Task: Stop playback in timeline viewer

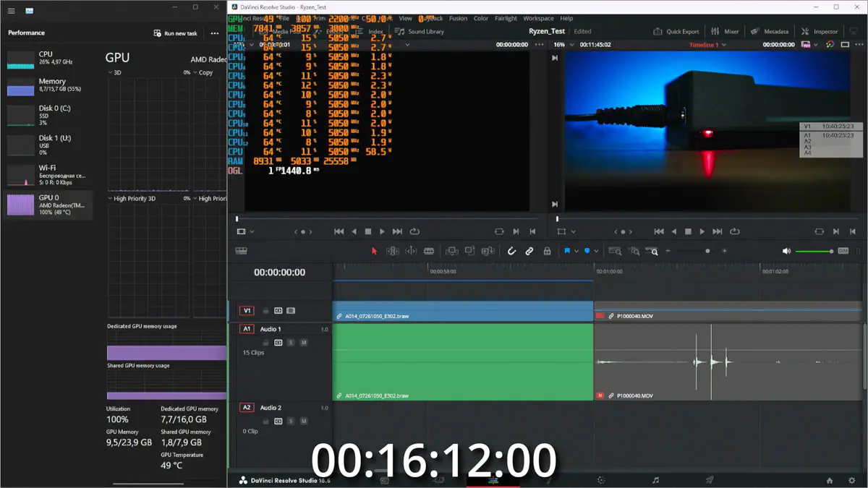Action: [688, 231]
